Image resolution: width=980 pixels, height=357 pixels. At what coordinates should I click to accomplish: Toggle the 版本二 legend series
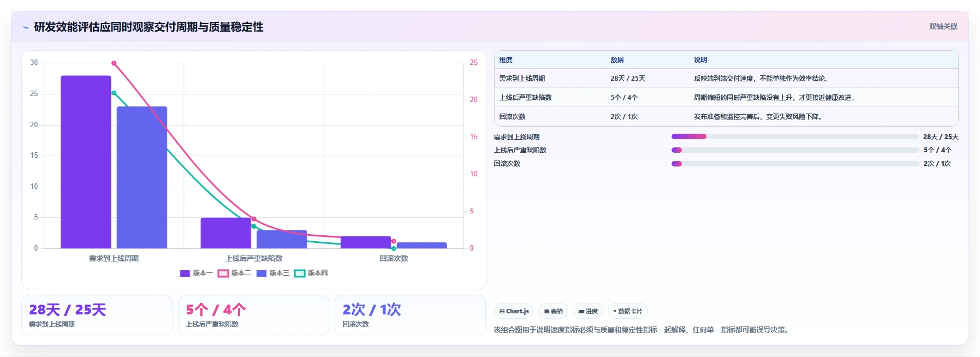(234, 273)
